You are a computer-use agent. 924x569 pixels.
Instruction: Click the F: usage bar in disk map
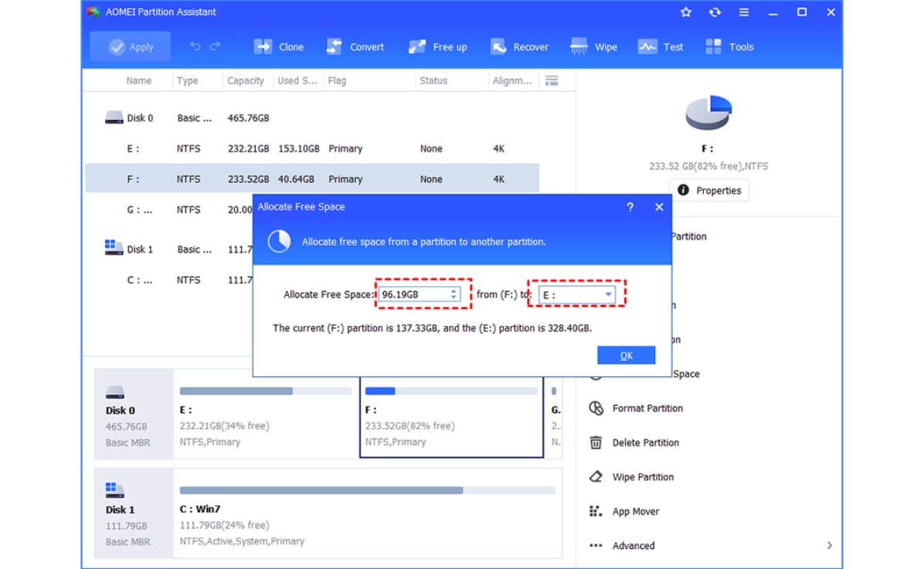coord(451,391)
